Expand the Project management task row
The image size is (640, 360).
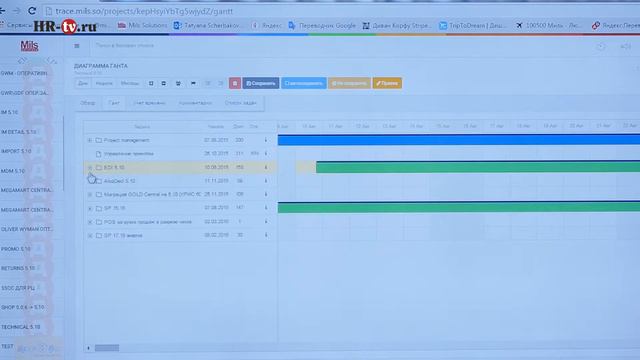(90, 140)
